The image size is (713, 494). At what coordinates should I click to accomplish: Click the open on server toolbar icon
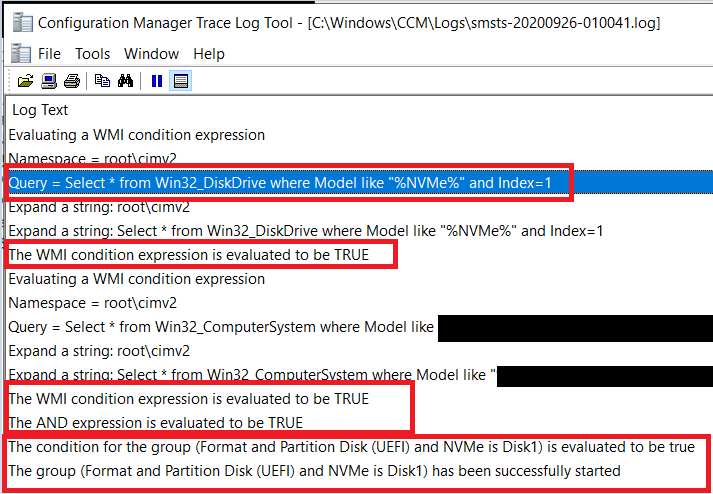point(49,81)
